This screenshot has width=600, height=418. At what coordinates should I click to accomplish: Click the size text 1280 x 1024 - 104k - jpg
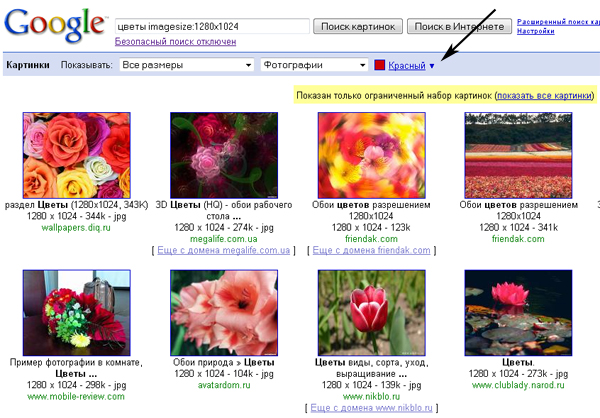click(224, 374)
